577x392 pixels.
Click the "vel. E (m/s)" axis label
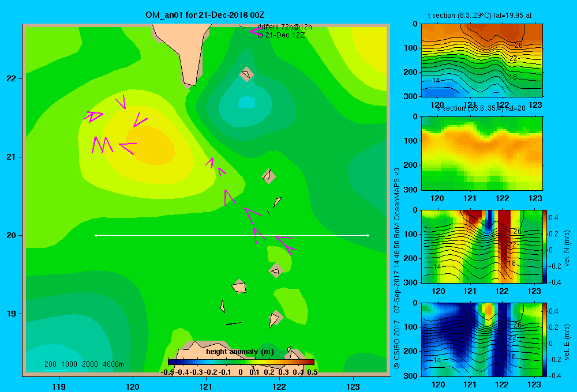pos(567,342)
